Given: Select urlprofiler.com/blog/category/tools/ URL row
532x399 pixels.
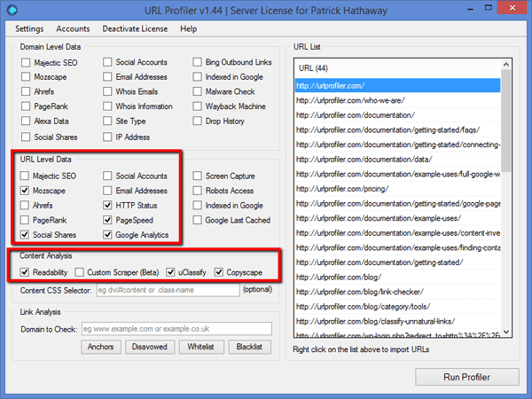Looking at the screenshot, I should point(397,307).
